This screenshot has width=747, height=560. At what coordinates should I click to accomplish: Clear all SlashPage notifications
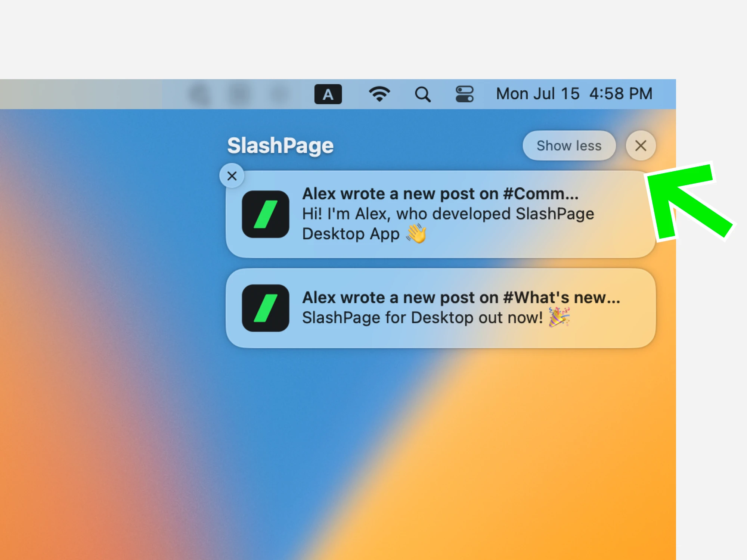(x=641, y=146)
